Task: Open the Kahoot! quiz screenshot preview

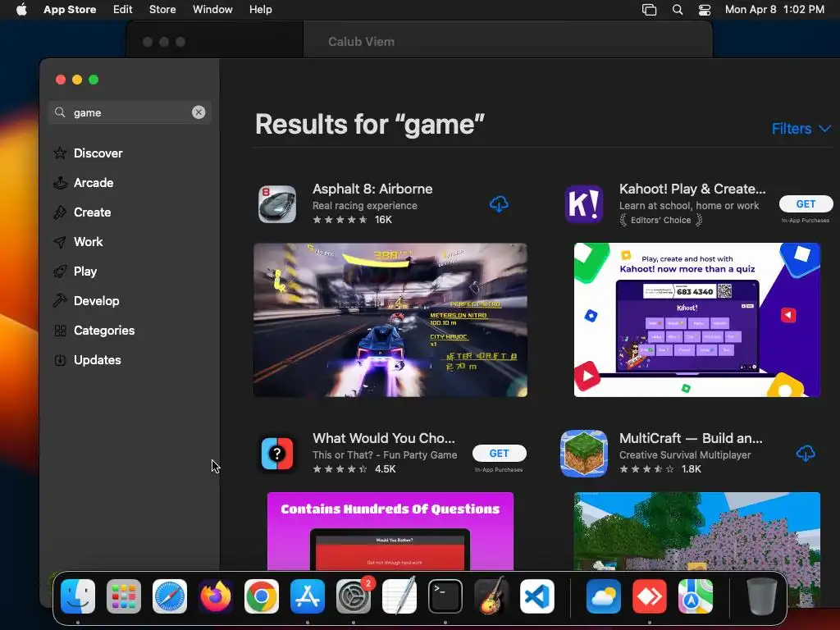Action: click(x=697, y=320)
